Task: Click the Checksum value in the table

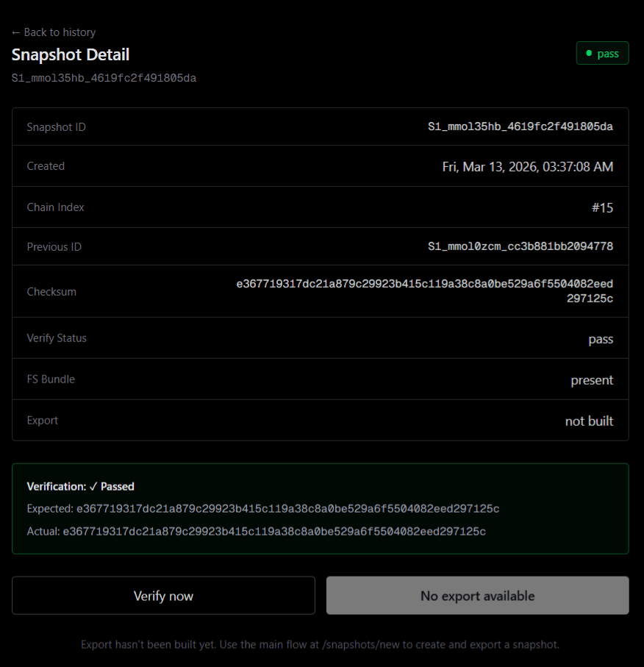Action: (x=426, y=290)
